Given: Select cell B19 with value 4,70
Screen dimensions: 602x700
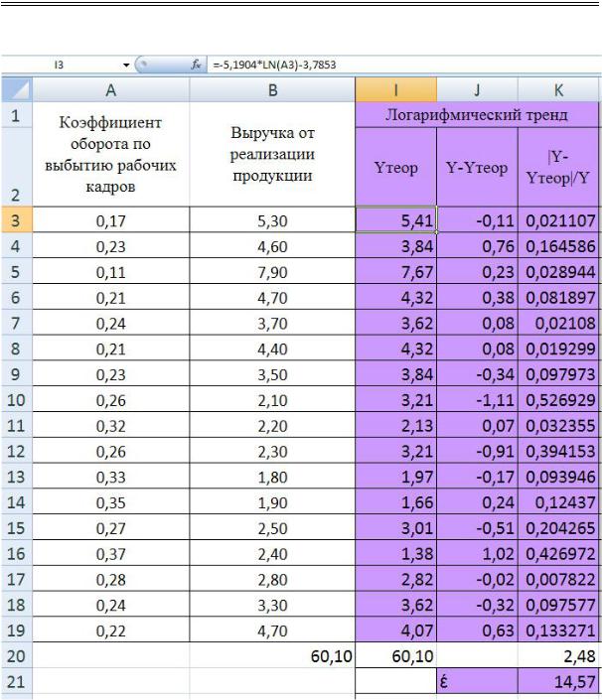Looking at the screenshot, I should pyautogui.click(x=272, y=630).
